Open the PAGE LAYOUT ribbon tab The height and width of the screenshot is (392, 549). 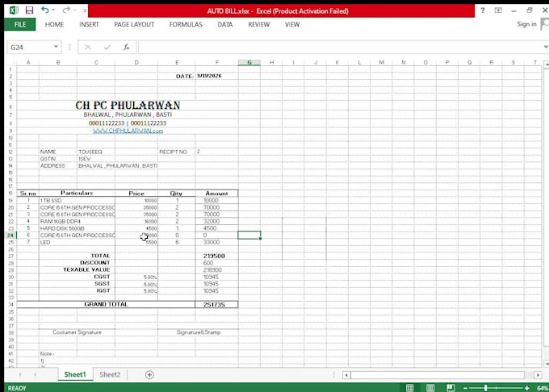point(134,24)
